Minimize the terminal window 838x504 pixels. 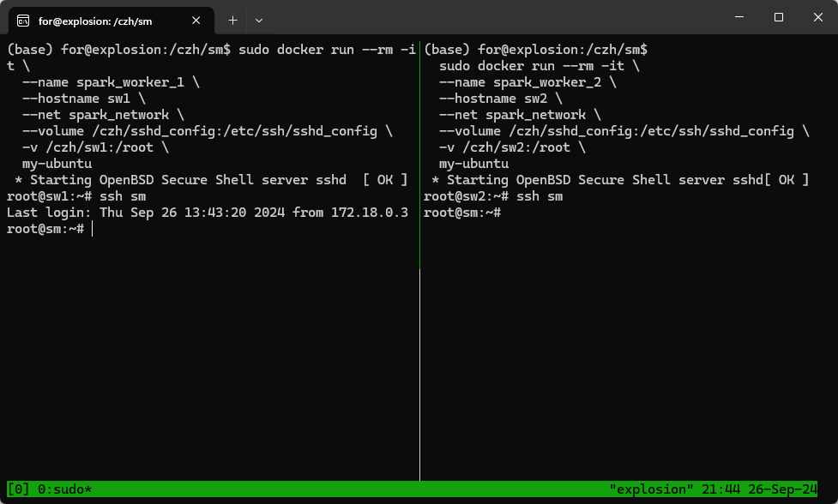pyautogui.click(x=739, y=17)
